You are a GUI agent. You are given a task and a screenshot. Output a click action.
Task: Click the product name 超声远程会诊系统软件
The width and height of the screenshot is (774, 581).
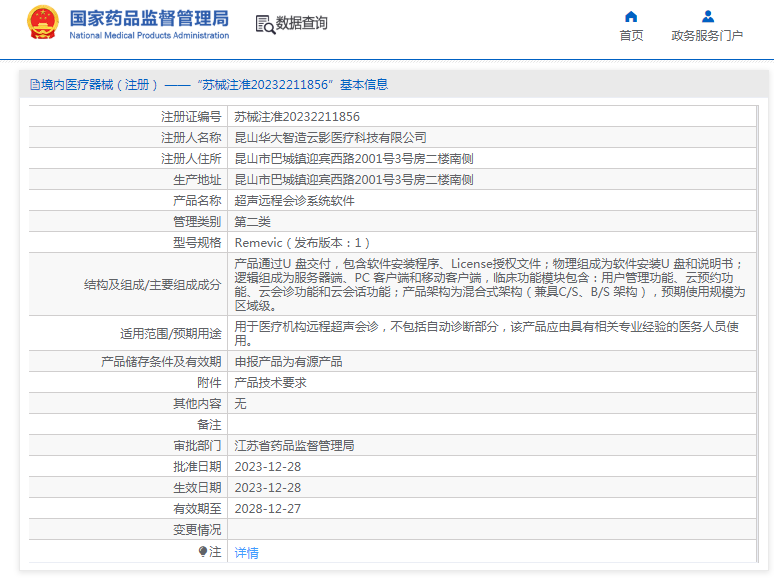tap(294, 200)
